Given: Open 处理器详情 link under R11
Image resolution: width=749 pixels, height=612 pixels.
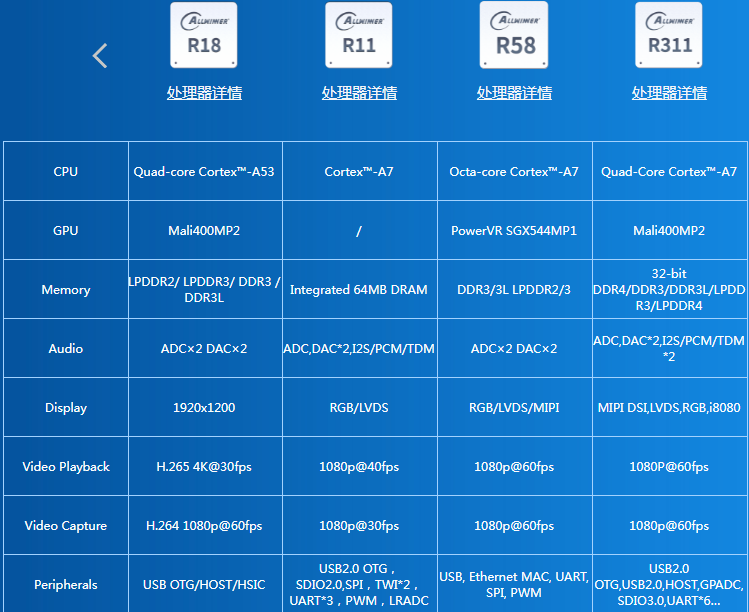Looking at the screenshot, I should click(359, 93).
